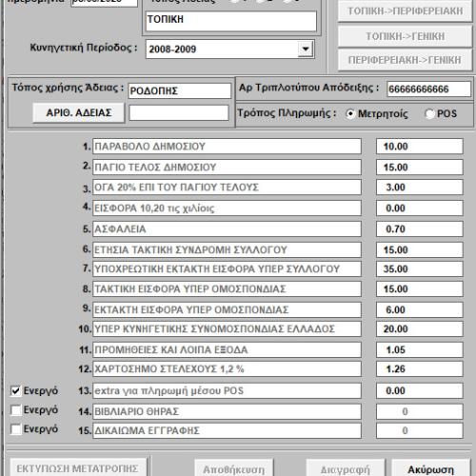Image resolution: width=476 pixels, height=476 pixels.
Task: Click ΕΚΤΑΚΤΗ ΕΙΣΦΟΡΑ ΥΠΕΡ ΟΜΟΣΠΟΝΔΙΑΣ field
Action: point(227,309)
